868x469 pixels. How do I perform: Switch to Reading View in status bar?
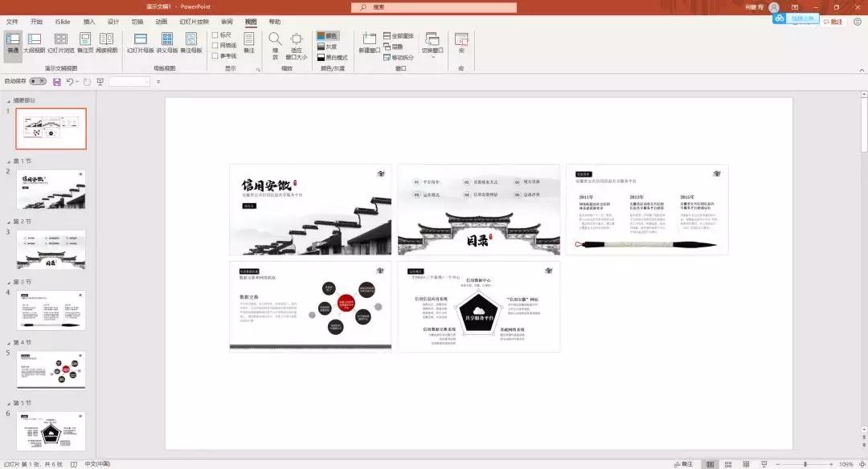tap(746, 464)
